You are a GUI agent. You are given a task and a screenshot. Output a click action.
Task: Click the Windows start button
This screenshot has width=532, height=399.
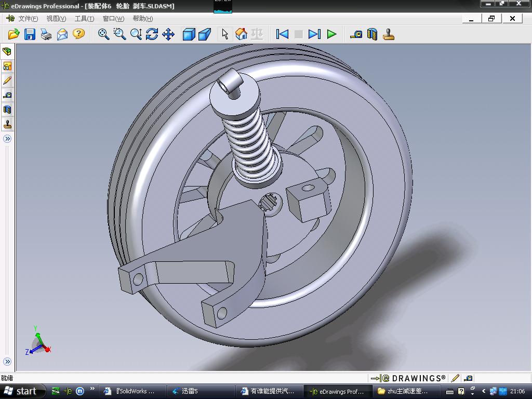click(22, 391)
